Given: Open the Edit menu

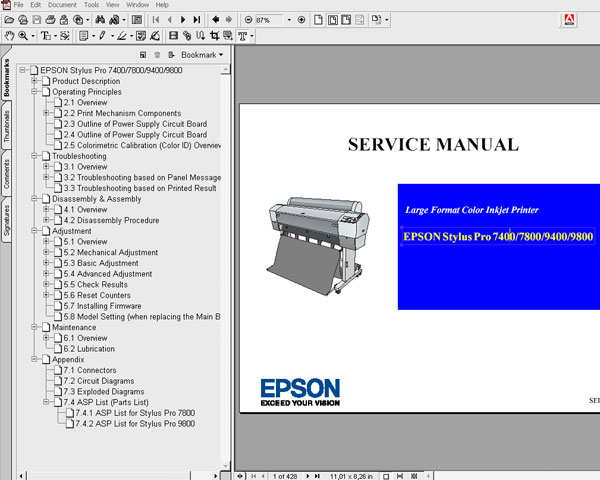Looking at the screenshot, I should (36, 5).
